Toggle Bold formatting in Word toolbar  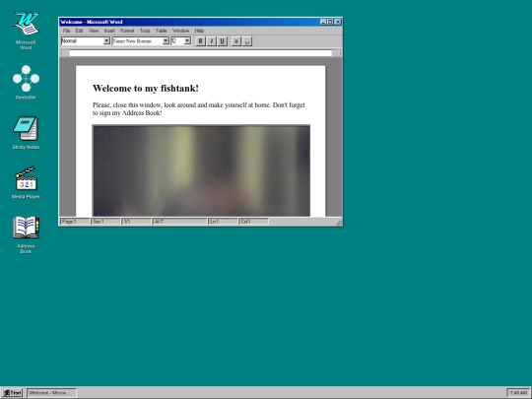tap(200, 41)
